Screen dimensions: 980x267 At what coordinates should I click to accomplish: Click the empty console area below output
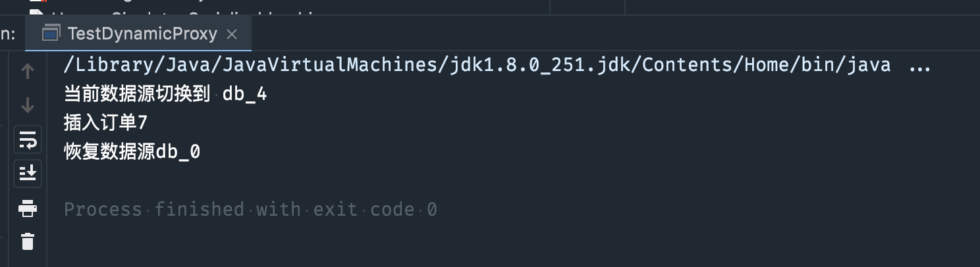click(501, 243)
